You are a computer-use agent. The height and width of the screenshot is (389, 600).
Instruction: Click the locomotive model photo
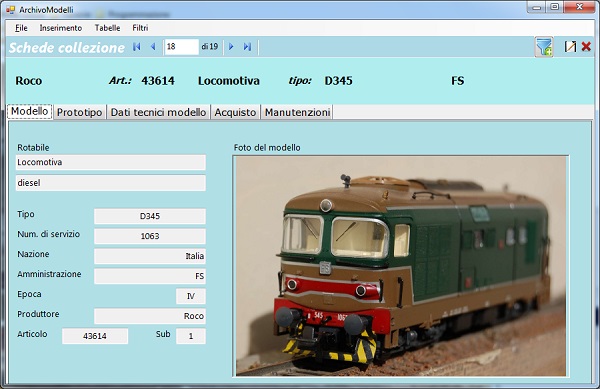(401, 266)
